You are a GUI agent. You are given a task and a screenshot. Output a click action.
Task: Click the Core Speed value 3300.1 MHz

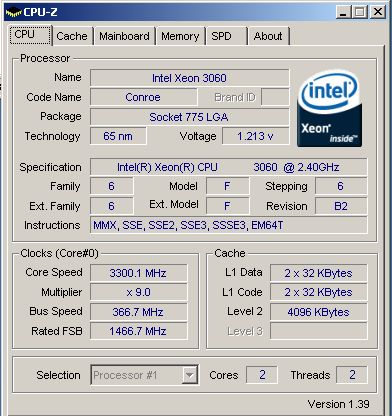pos(138,273)
